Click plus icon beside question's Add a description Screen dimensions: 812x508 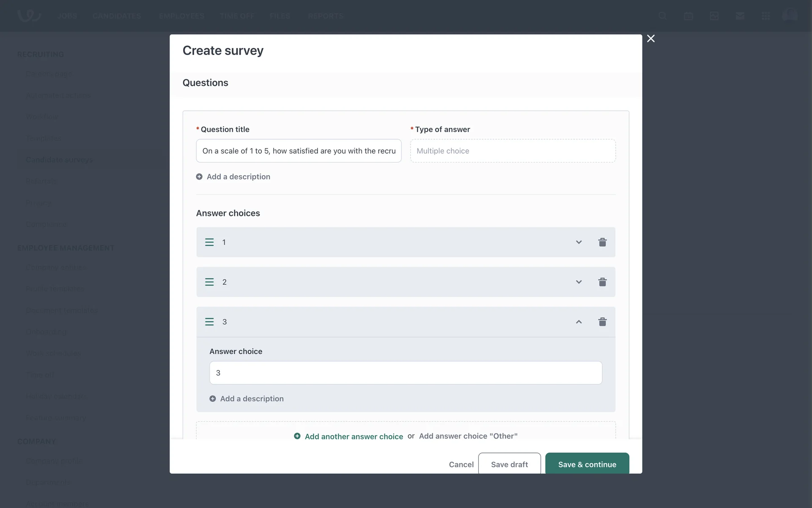click(x=199, y=177)
